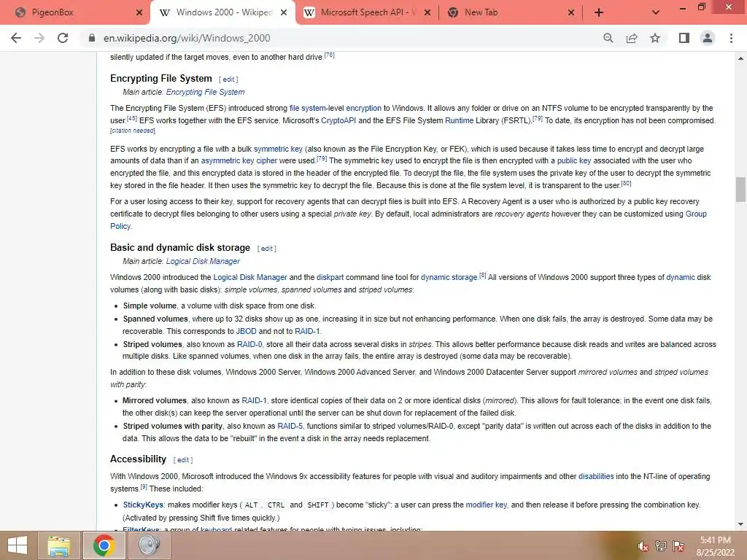Click the citation needed note
The height and width of the screenshot is (560, 747).
pyautogui.click(x=133, y=131)
